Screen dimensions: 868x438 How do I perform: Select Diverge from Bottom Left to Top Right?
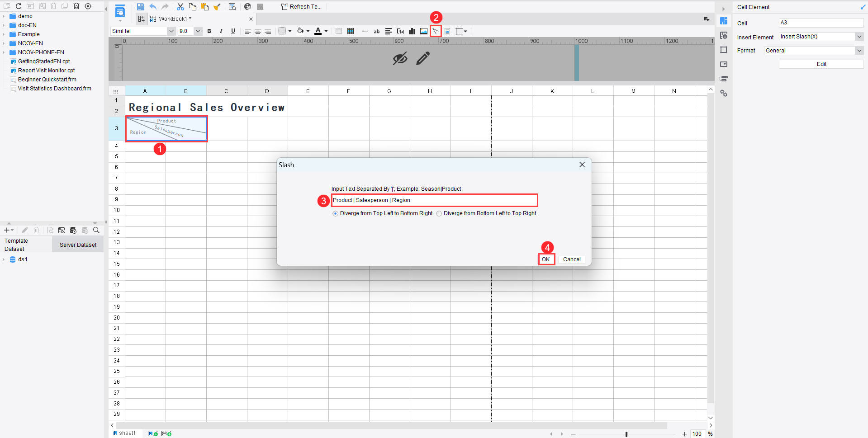pos(439,213)
